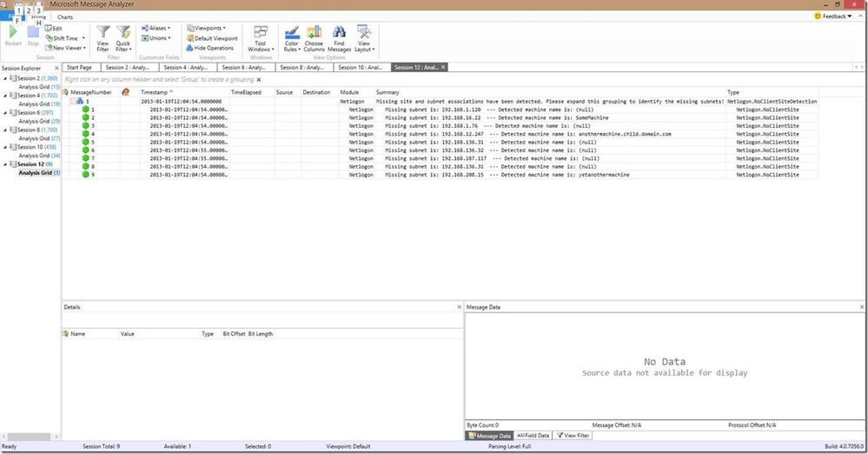Switch to Session 10 analysis tab

click(x=361, y=68)
